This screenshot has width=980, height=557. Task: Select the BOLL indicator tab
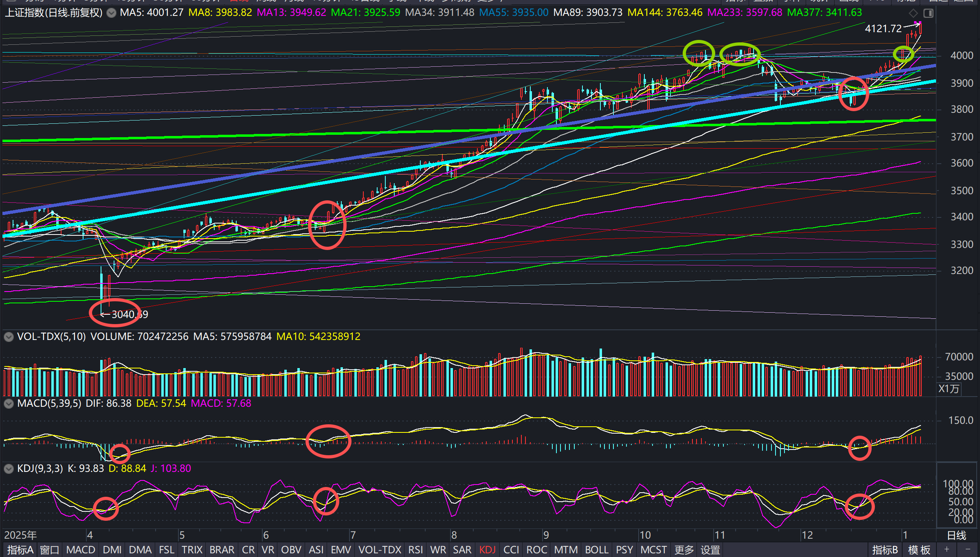[597, 550]
